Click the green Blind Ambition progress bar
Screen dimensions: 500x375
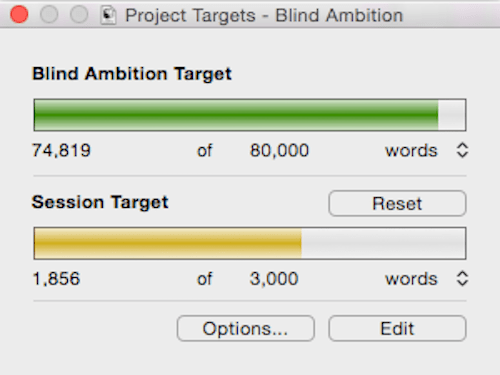250,115
